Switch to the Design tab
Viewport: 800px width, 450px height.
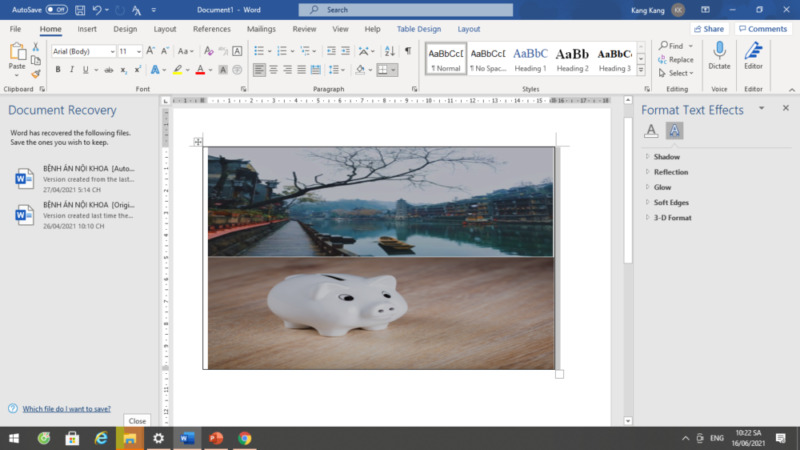[125, 29]
